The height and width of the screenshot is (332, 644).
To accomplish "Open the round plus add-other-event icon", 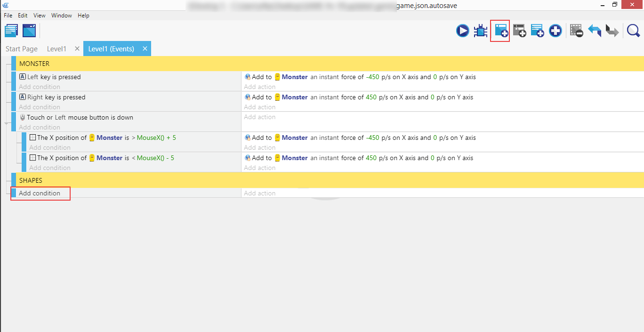I will coord(555,31).
